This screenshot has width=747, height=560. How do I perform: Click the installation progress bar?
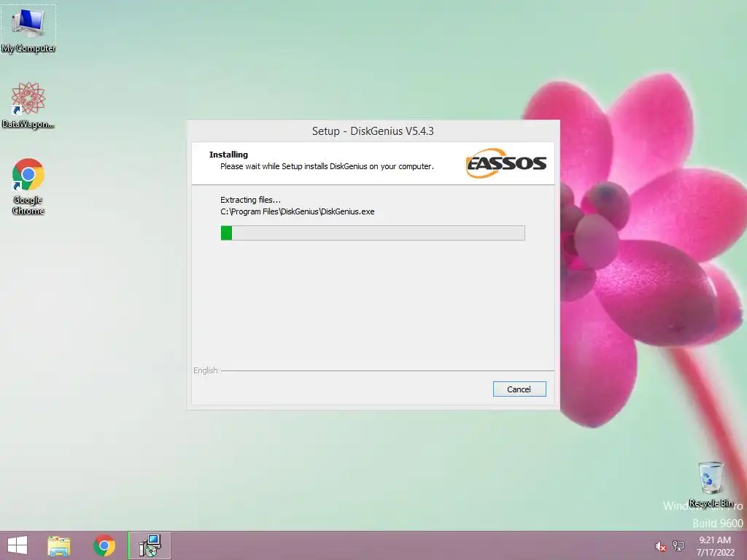coord(373,233)
